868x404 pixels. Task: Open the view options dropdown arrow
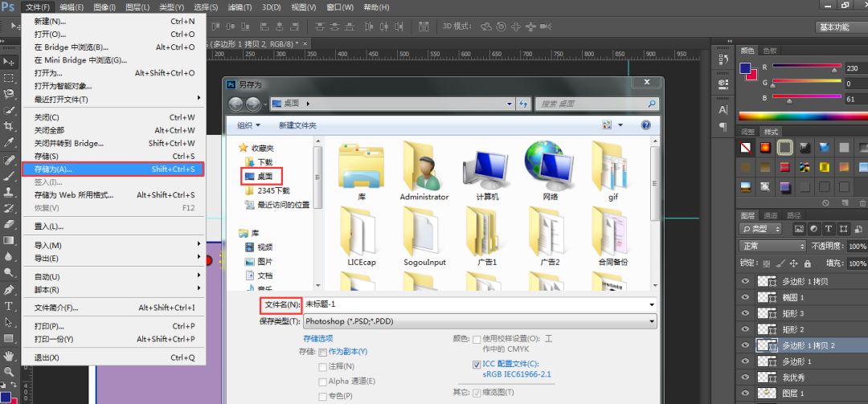click(x=620, y=125)
